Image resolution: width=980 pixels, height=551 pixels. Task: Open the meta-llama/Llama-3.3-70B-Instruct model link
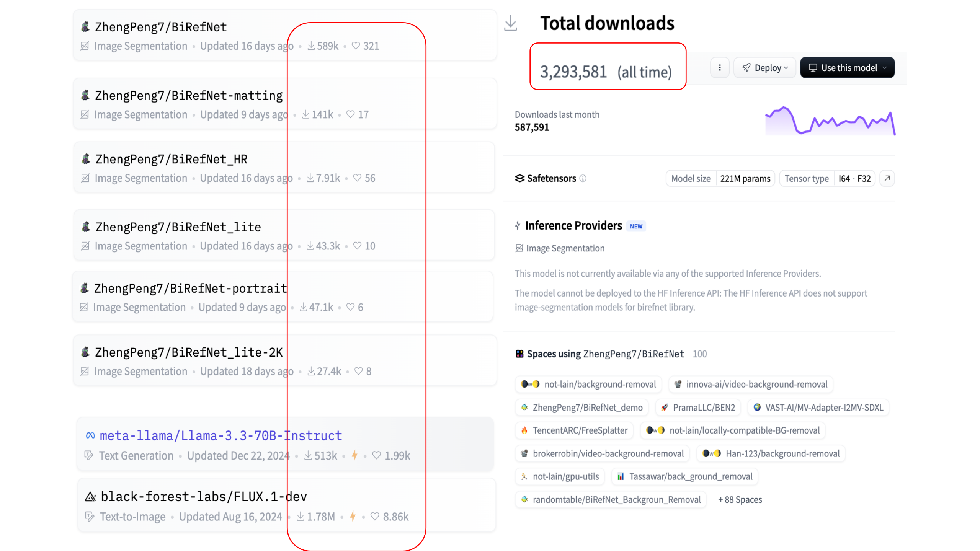(220, 435)
